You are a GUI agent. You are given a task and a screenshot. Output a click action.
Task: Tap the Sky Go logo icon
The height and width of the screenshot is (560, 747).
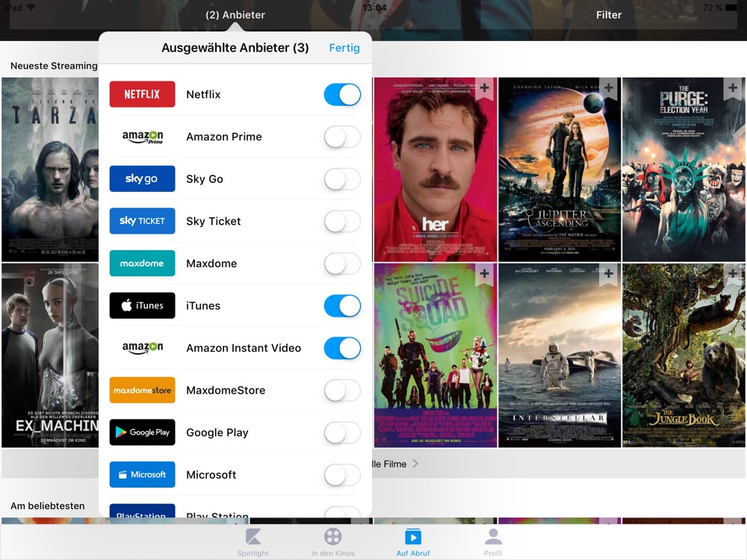point(142,179)
